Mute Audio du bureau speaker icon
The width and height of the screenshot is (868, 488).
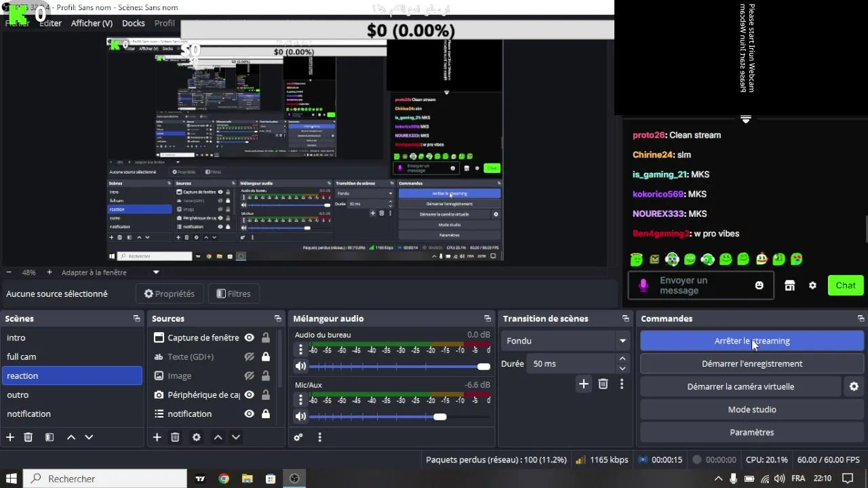pyautogui.click(x=300, y=366)
